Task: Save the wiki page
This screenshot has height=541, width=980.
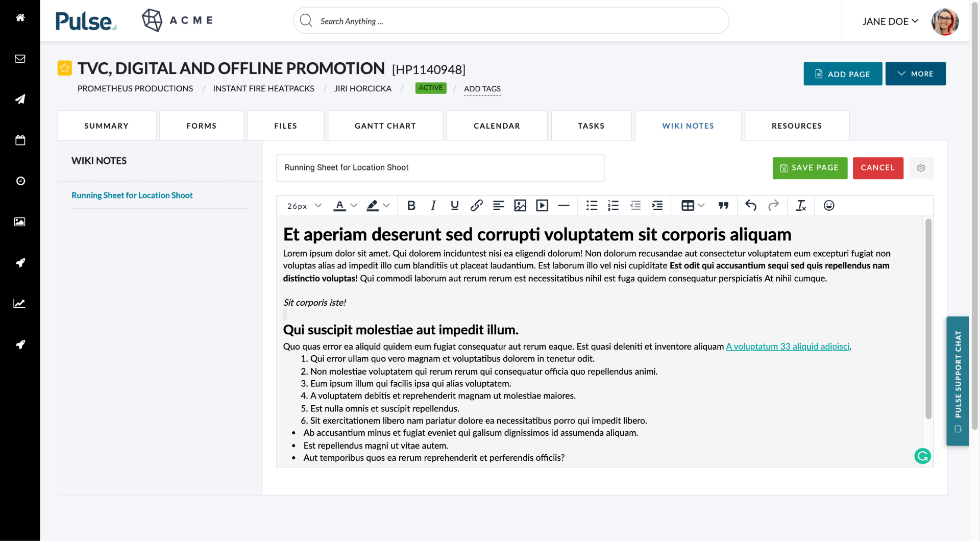Action: point(810,167)
